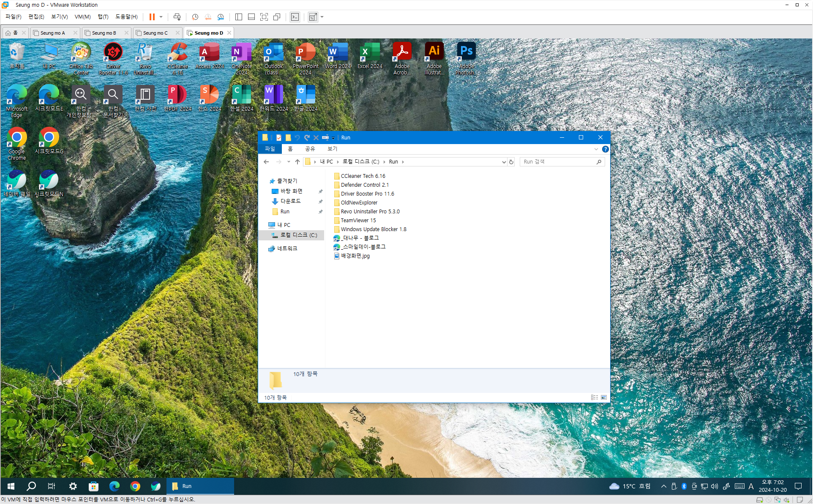The height and width of the screenshot is (504, 813).
Task: Switch to the Seung mo B tab
Action: (x=104, y=33)
